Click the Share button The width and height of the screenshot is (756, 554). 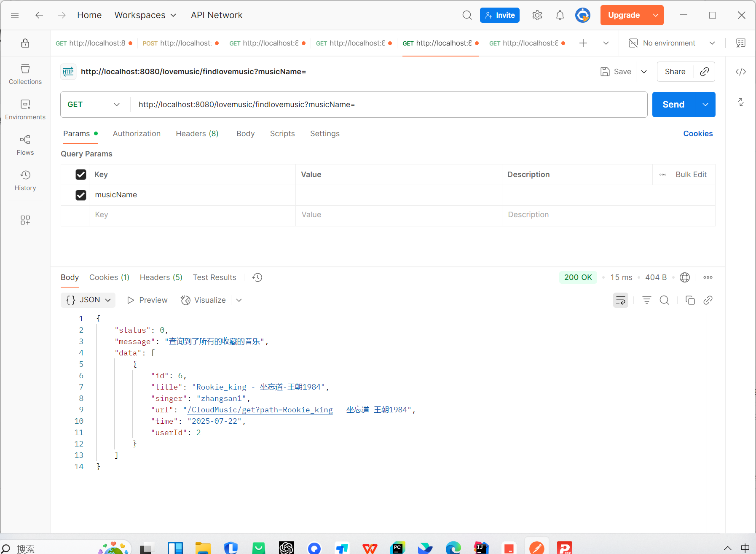tap(675, 72)
